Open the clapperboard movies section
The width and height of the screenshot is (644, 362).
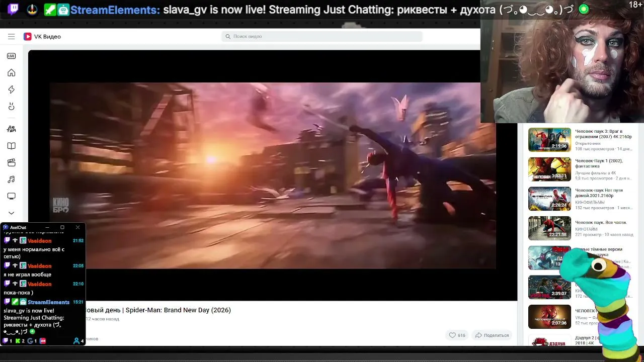click(11, 162)
